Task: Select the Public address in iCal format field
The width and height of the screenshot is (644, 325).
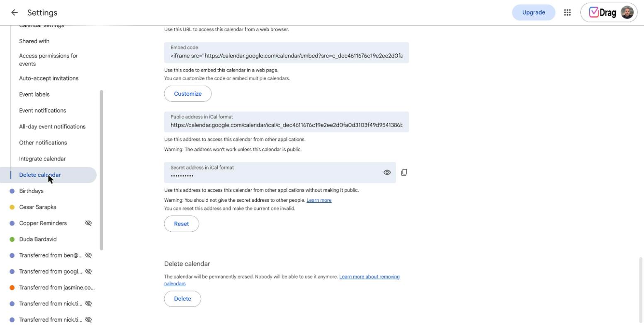Action: 287,122
